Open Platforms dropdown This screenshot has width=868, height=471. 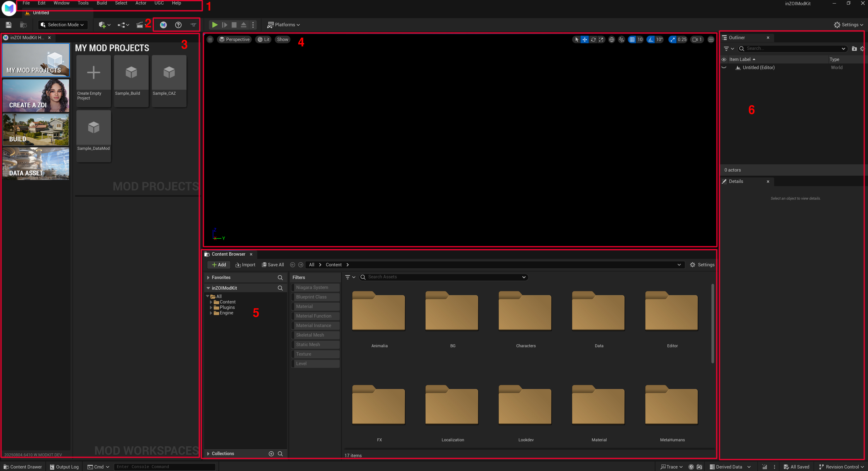tap(283, 25)
